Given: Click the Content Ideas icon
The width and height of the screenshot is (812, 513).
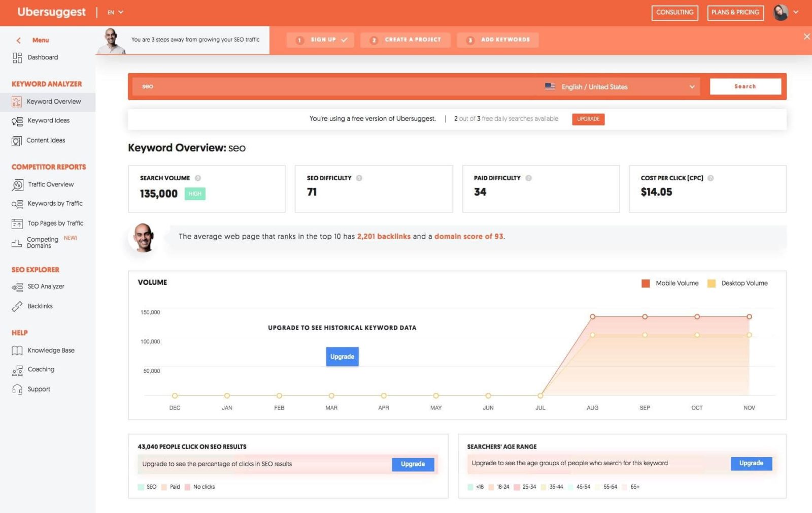Looking at the screenshot, I should click(x=17, y=141).
